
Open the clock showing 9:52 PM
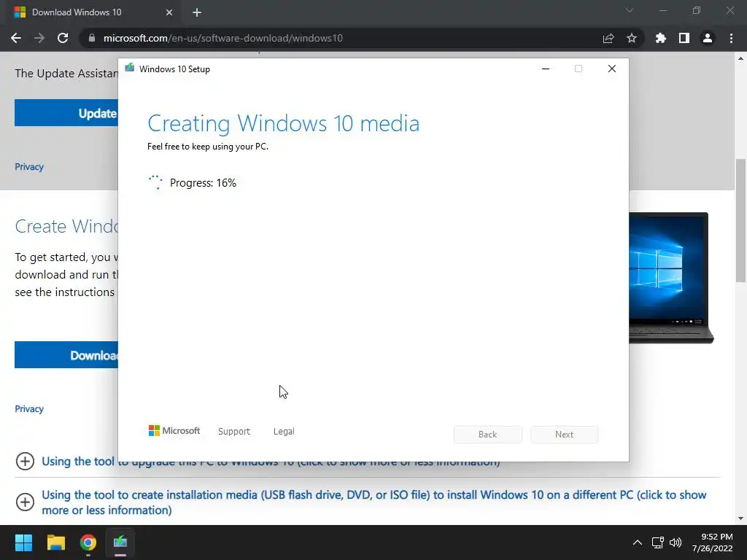tap(712, 542)
